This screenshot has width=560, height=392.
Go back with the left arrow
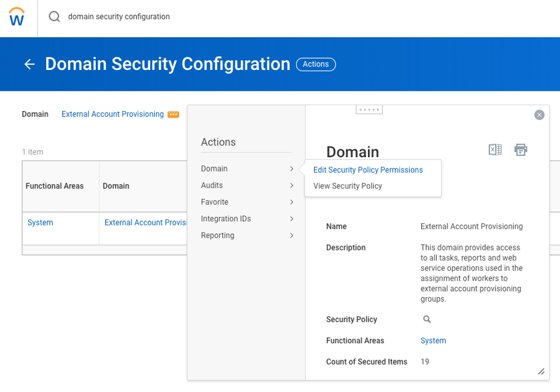(29, 65)
